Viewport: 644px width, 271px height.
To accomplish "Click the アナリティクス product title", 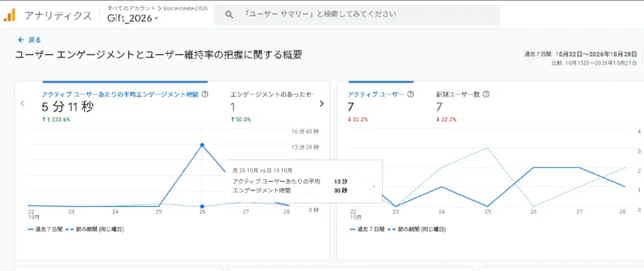I will pos(58,16).
